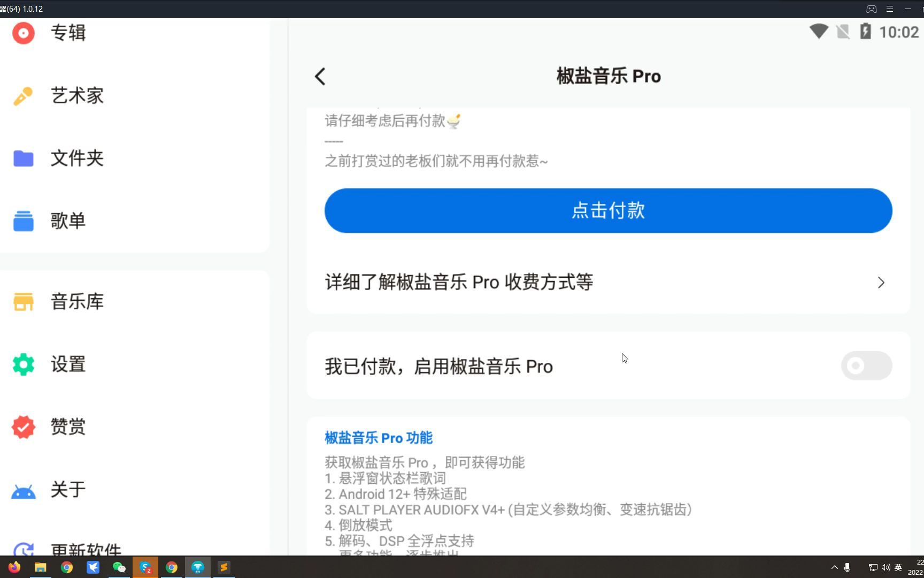The image size is (924, 578).
Task: Click feature line 4. 倒放模式
Action: pos(358,525)
